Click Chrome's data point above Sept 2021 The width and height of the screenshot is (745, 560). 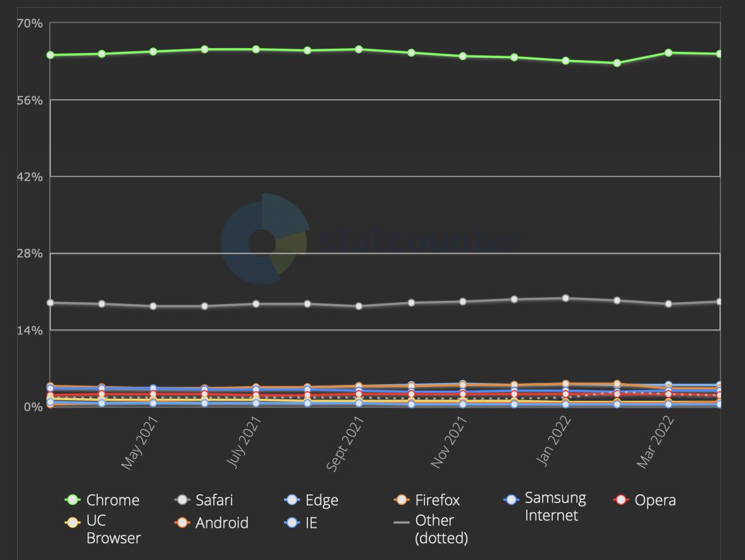pos(359,49)
